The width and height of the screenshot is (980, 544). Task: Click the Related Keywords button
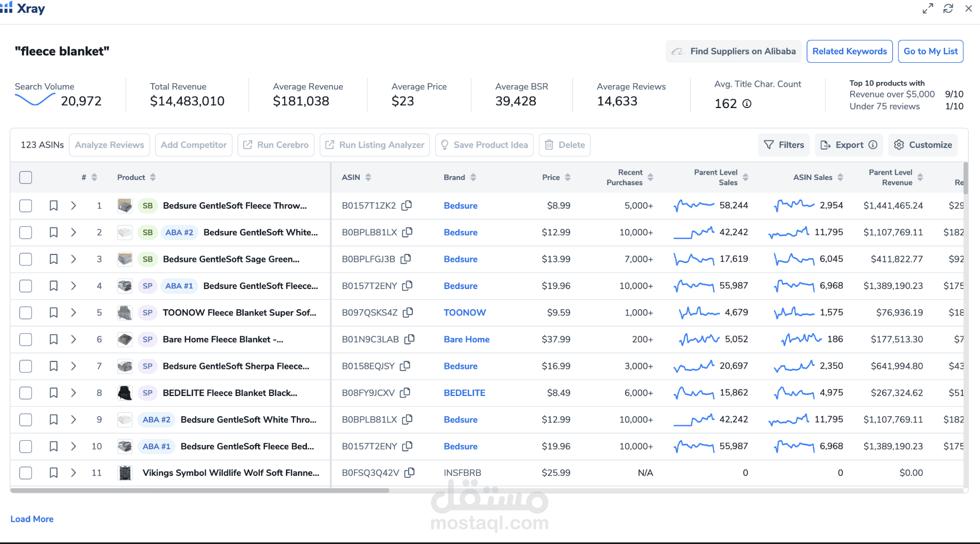click(x=849, y=52)
